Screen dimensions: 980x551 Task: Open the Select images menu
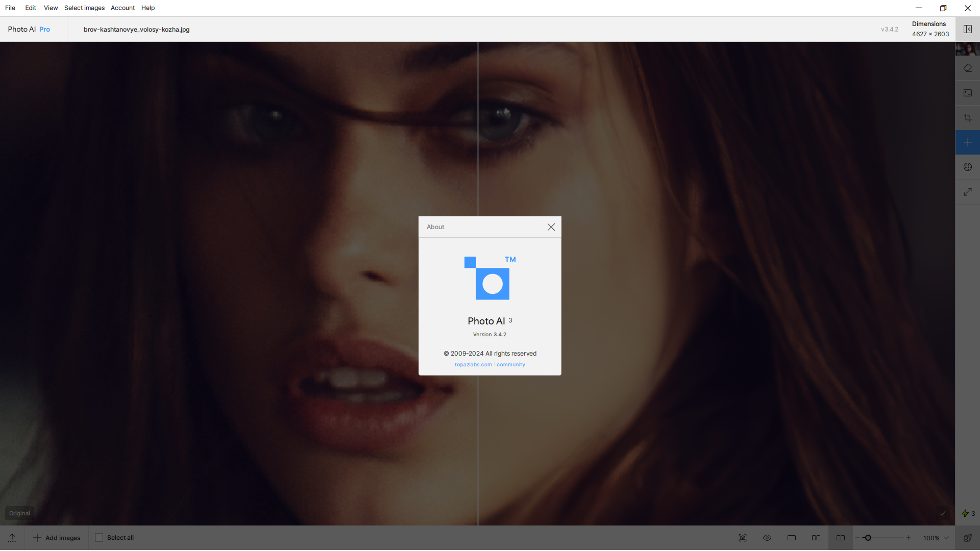pos(84,8)
